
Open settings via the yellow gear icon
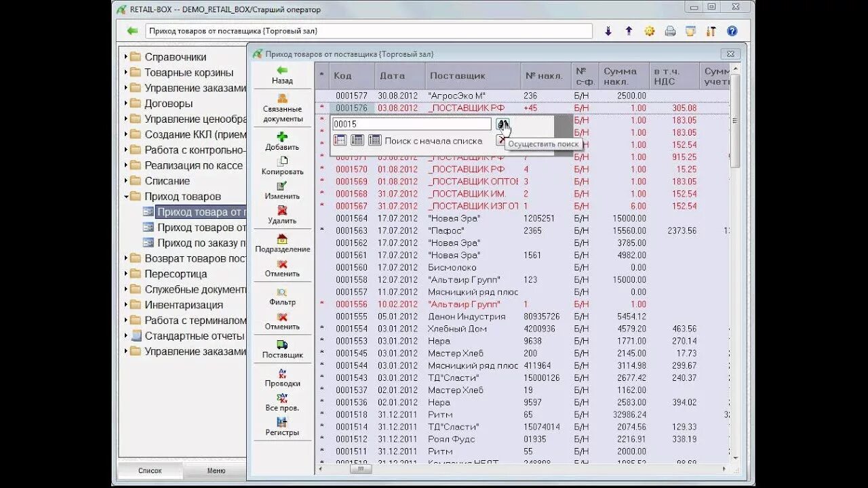[x=649, y=31]
